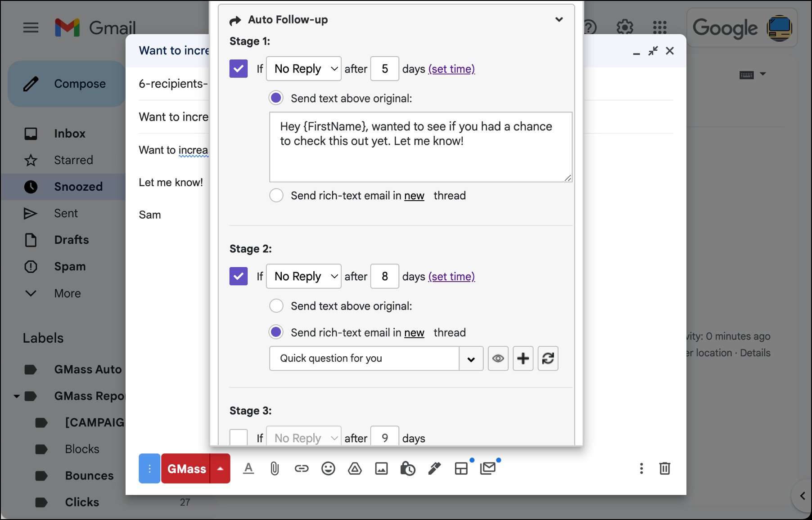Insert signature with the pen icon
Viewport: 812px width, 520px height.
click(434, 469)
